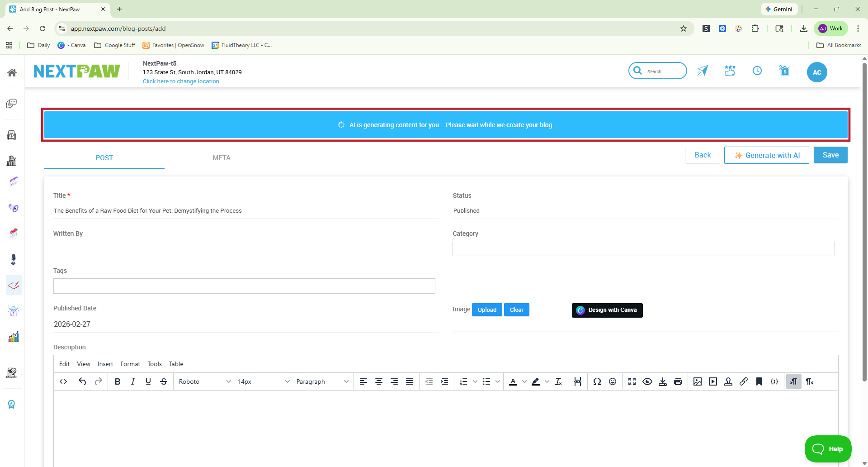Toggle right-to-left text direction

coord(809,381)
